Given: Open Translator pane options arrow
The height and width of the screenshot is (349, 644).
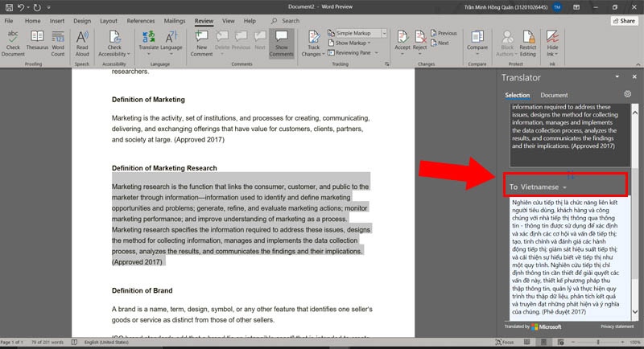Looking at the screenshot, I should click(617, 77).
